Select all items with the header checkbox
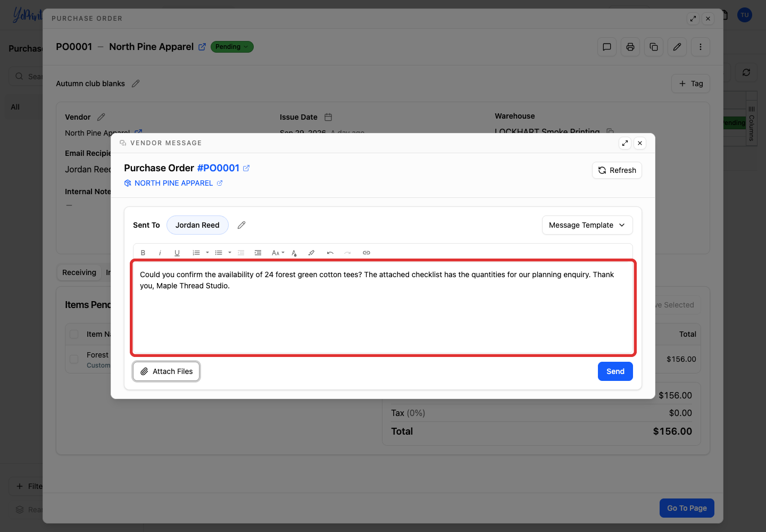The image size is (766, 532). [74, 334]
